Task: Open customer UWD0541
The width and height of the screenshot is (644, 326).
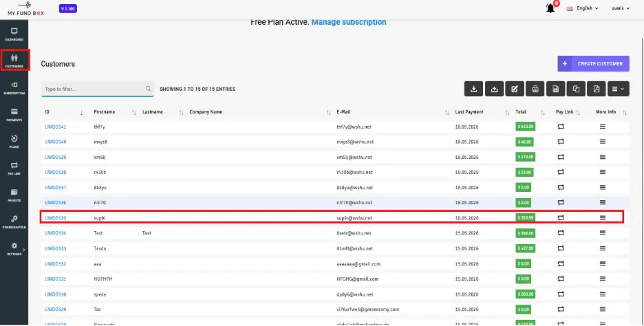Action: tap(56, 127)
